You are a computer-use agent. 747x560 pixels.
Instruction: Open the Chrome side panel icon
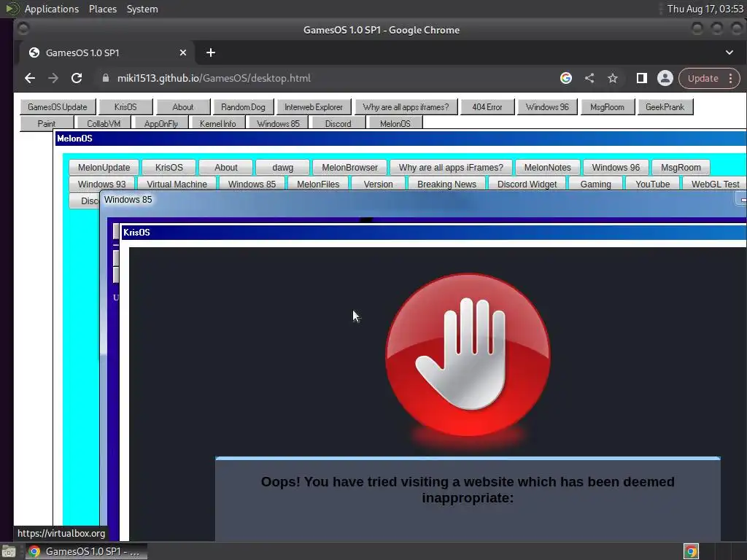tap(642, 78)
